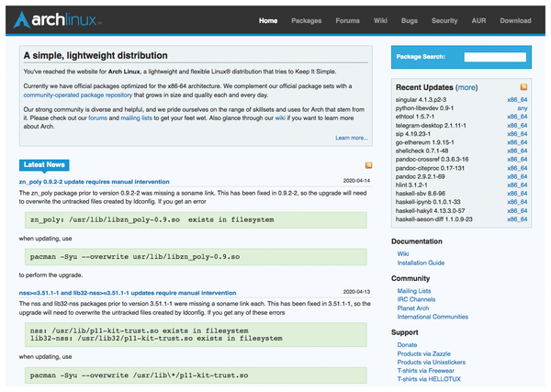Open Products via Unixstickers link
551x392 pixels.
pyautogui.click(x=432, y=362)
